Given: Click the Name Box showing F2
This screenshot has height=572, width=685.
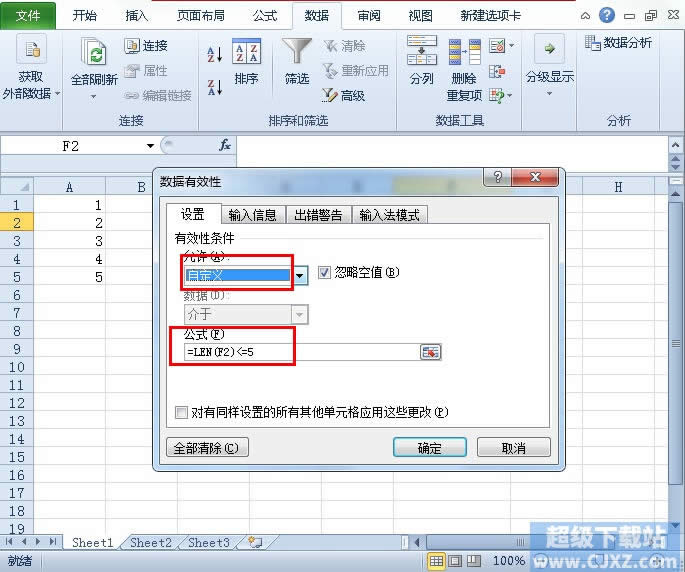Looking at the screenshot, I should 71,146.
